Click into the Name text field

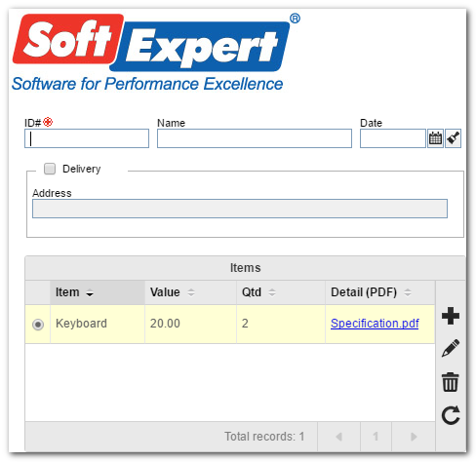click(255, 138)
